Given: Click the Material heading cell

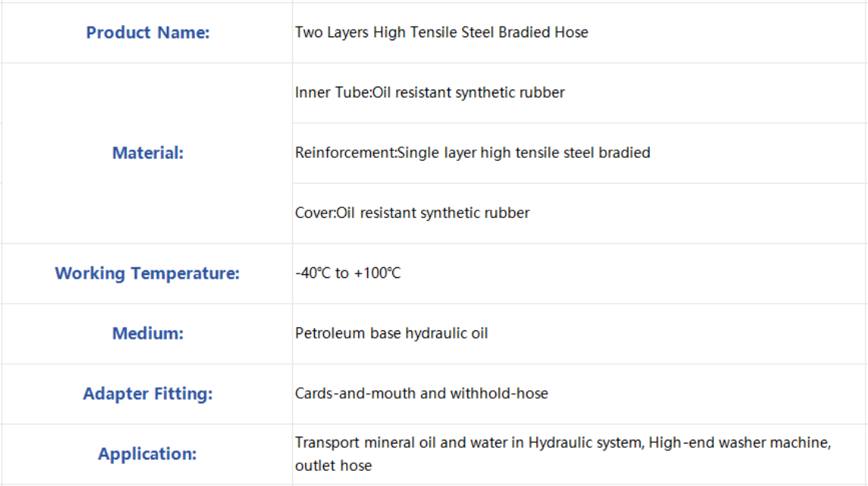Looking at the screenshot, I should pyautogui.click(x=147, y=153).
